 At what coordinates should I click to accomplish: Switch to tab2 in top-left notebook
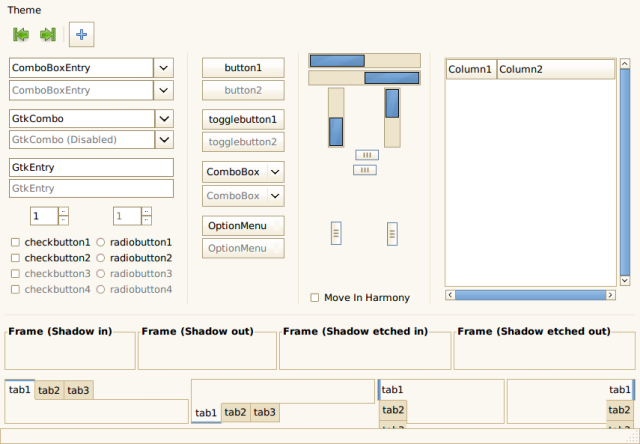(49, 390)
